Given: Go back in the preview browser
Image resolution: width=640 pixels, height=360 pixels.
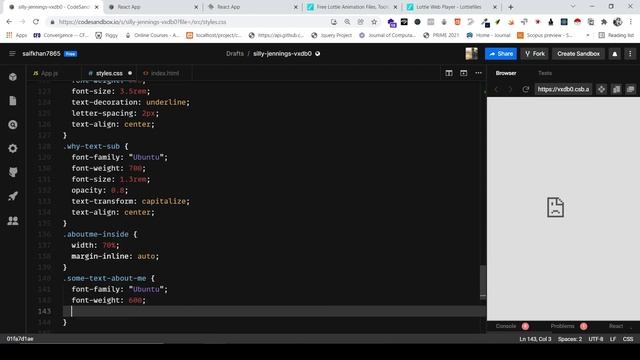Looking at the screenshot, I should click(x=497, y=89).
